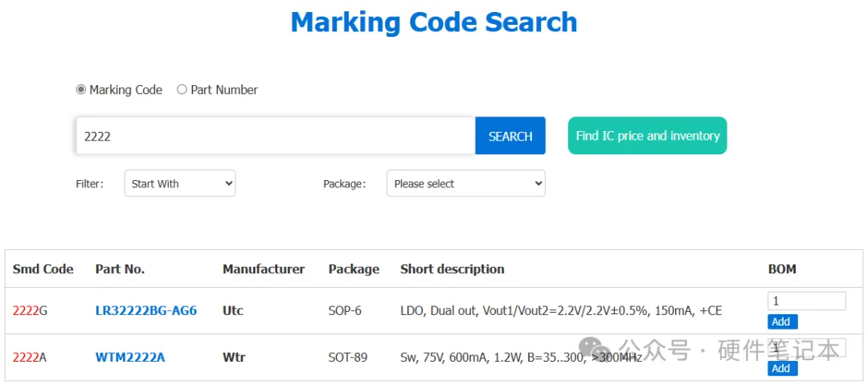Click the blue SEARCH button
The width and height of the screenshot is (868, 385).
pos(510,136)
